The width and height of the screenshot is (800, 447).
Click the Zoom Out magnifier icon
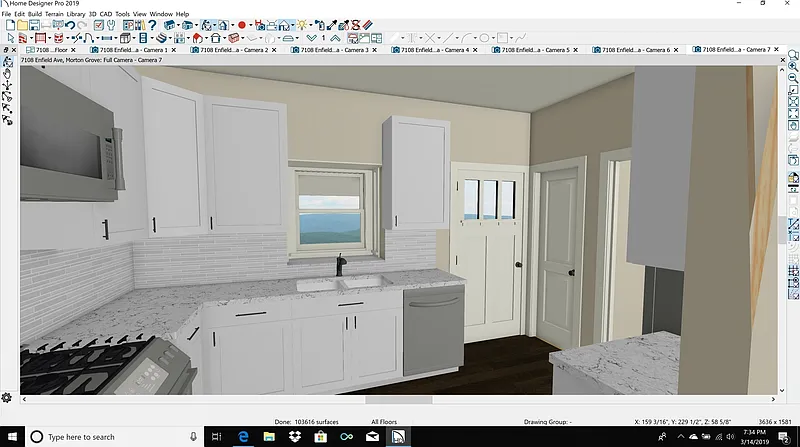click(x=793, y=78)
